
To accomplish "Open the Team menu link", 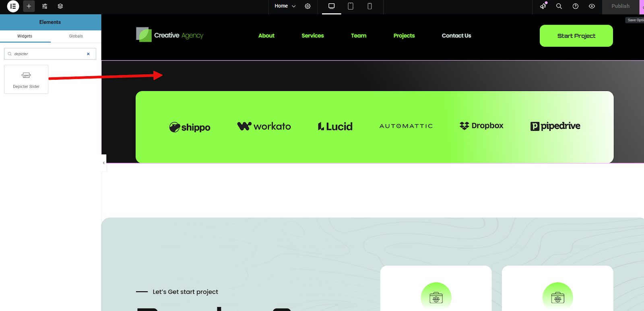I will point(359,36).
